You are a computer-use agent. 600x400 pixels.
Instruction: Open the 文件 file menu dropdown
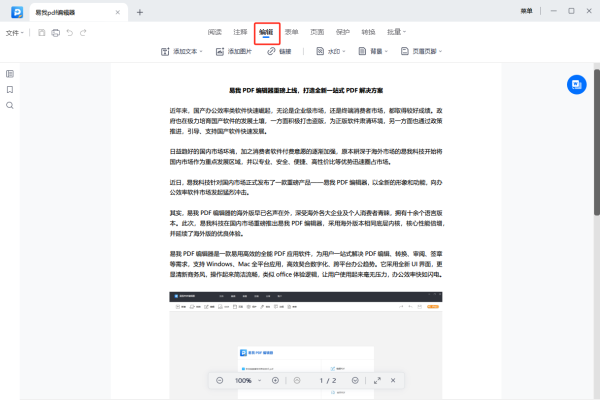pos(15,33)
